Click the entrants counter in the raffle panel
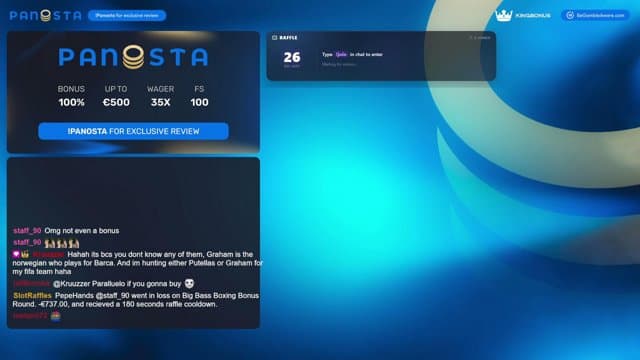This screenshot has height=360, width=640. click(480, 38)
